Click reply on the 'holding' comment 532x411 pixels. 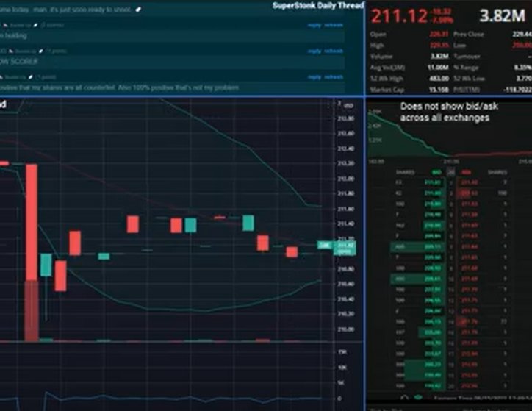pyautogui.click(x=314, y=25)
